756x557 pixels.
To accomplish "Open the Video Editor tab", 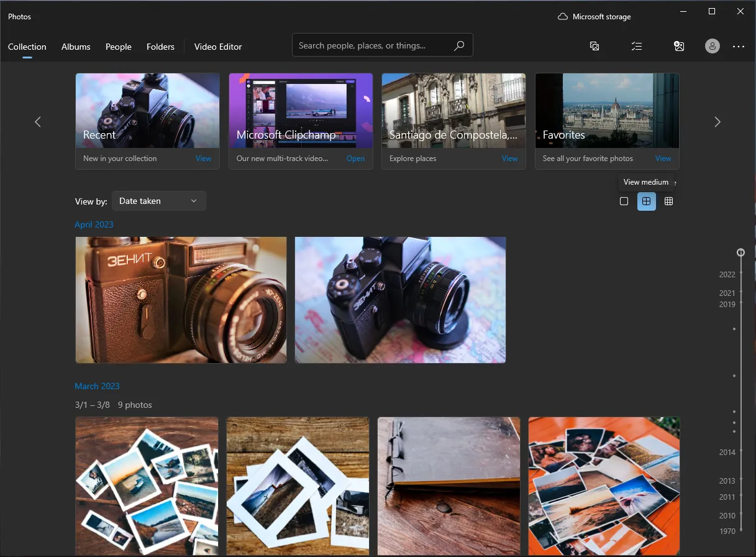I will [218, 47].
